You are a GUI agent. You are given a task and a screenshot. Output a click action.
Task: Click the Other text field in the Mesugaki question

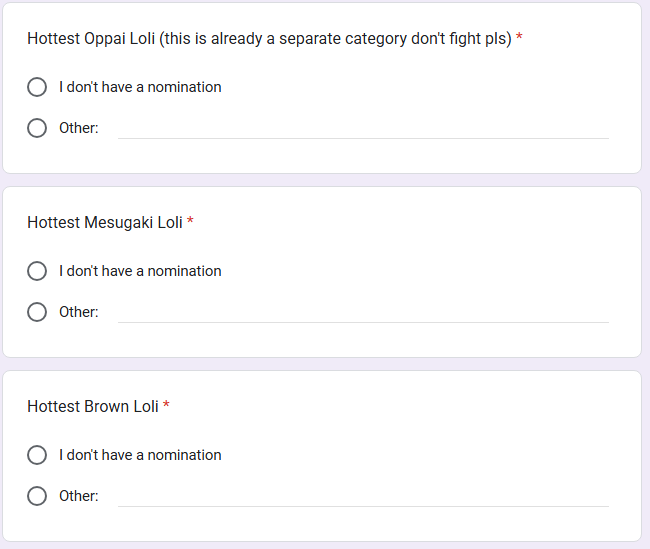coord(363,312)
